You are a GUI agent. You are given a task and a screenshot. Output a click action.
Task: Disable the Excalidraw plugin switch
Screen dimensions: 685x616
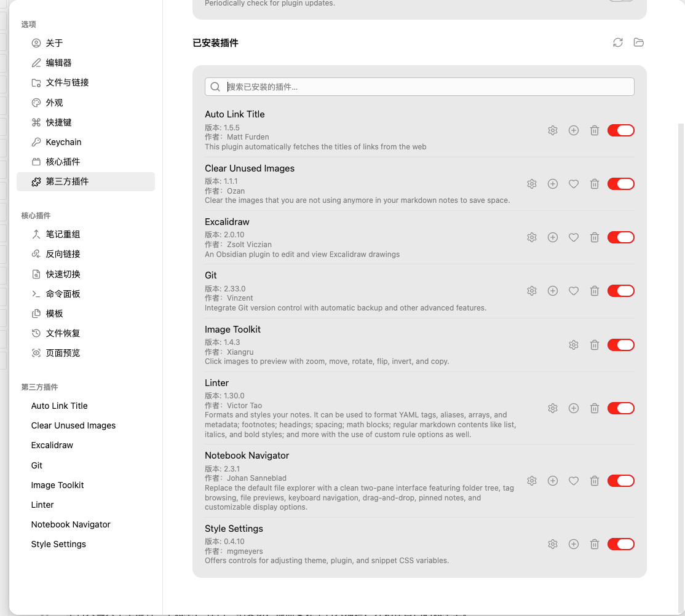[620, 237]
